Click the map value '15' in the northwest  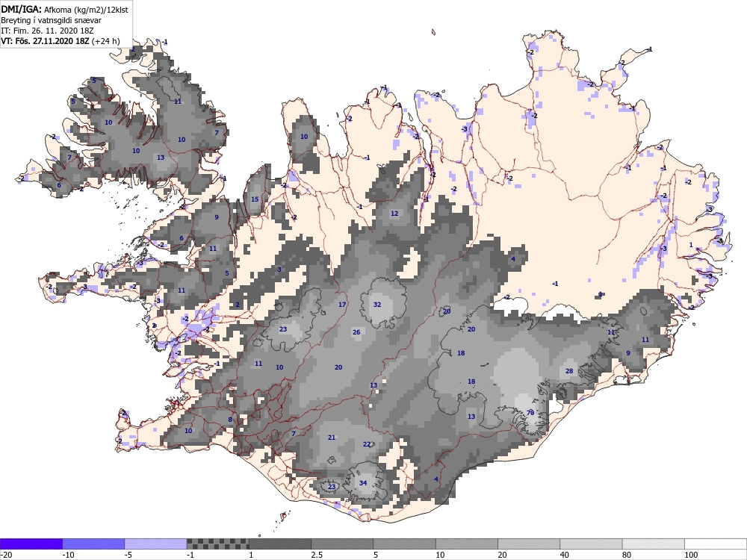click(255, 199)
